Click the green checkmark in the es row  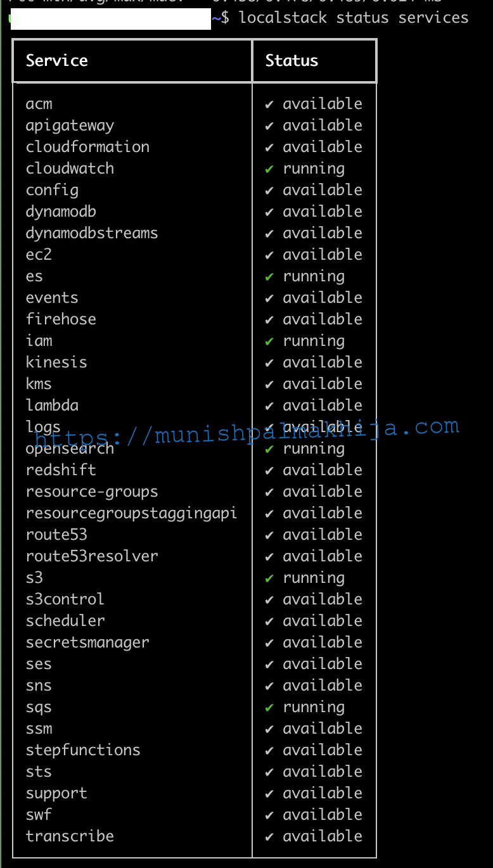coord(269,276)
